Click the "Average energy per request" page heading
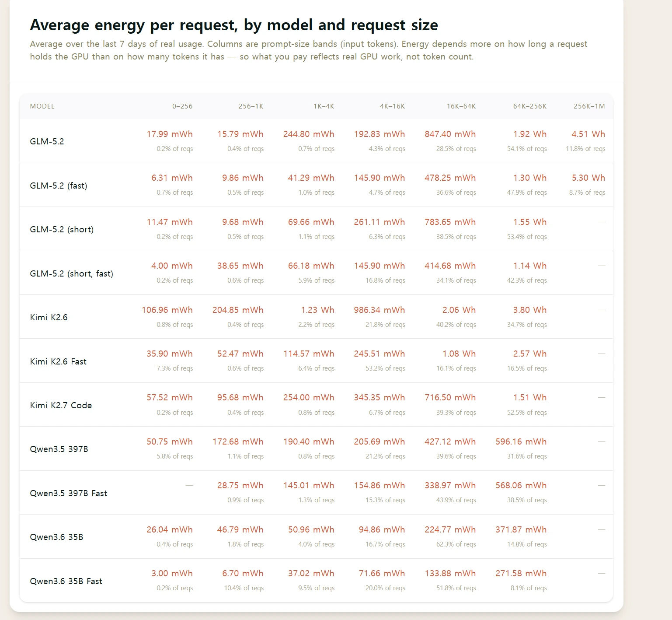Image resolution: width=672 pixels, height=620 pixels. pos(234,25)
